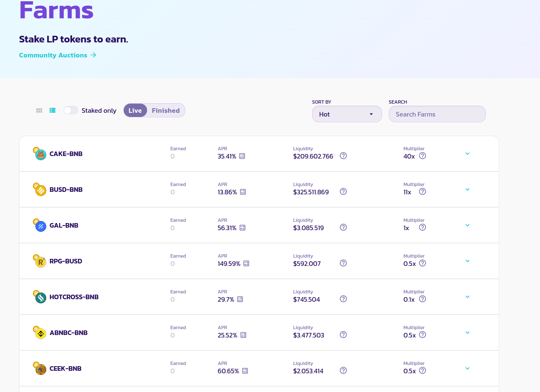Expand the RPG-BUSD farm row
Image resolution: width=540 pixels, height=392 pixels.
[x=467, y=261]
